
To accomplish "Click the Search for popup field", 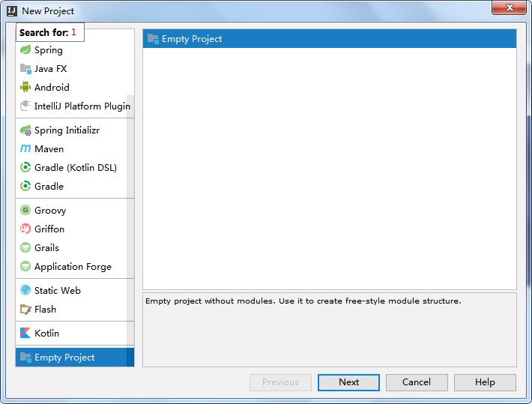I will [x=50, y=32].
